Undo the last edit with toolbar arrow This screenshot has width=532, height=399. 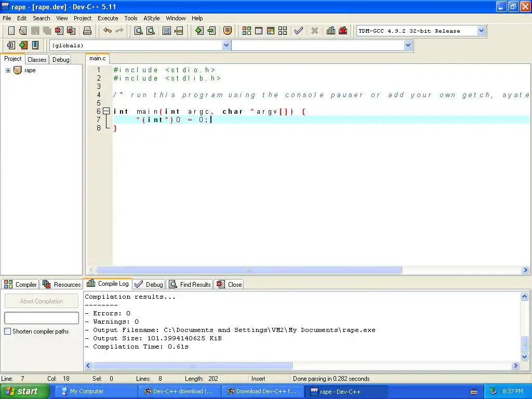(x=108, y=31)
